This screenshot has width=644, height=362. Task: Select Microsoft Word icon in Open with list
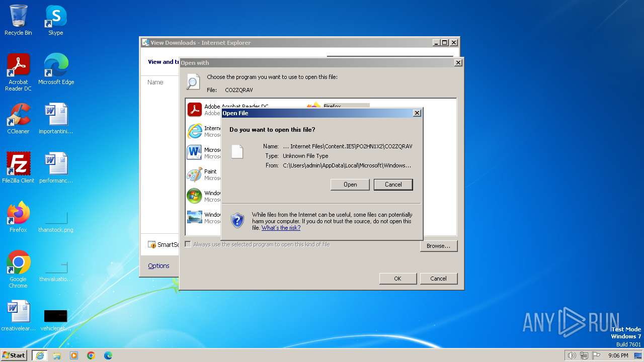195,153
